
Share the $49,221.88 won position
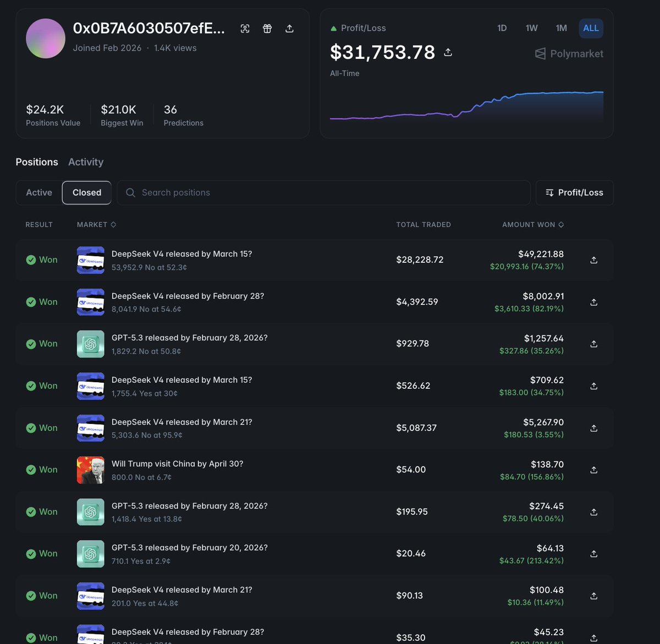(x=594, y=260)
